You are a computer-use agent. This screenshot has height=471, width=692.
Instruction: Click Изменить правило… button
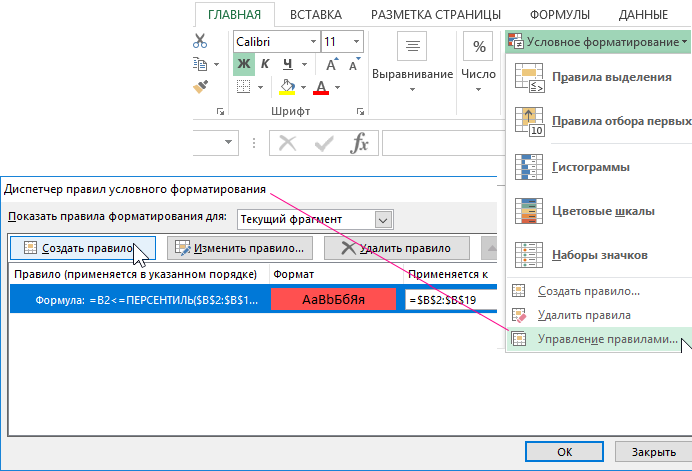pyautogui.click(x=240, y=248)
